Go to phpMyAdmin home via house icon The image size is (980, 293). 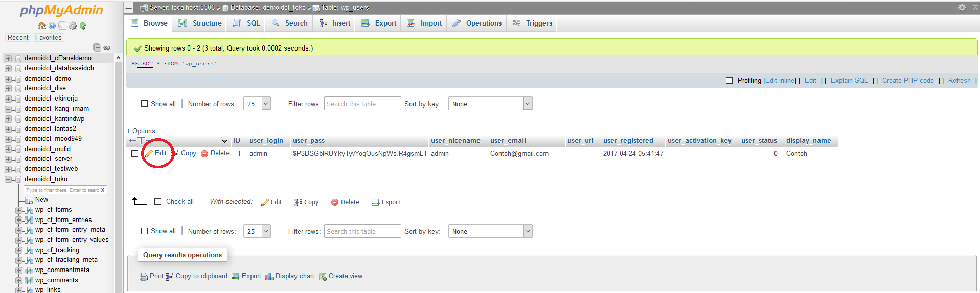(x=42, y=26)
